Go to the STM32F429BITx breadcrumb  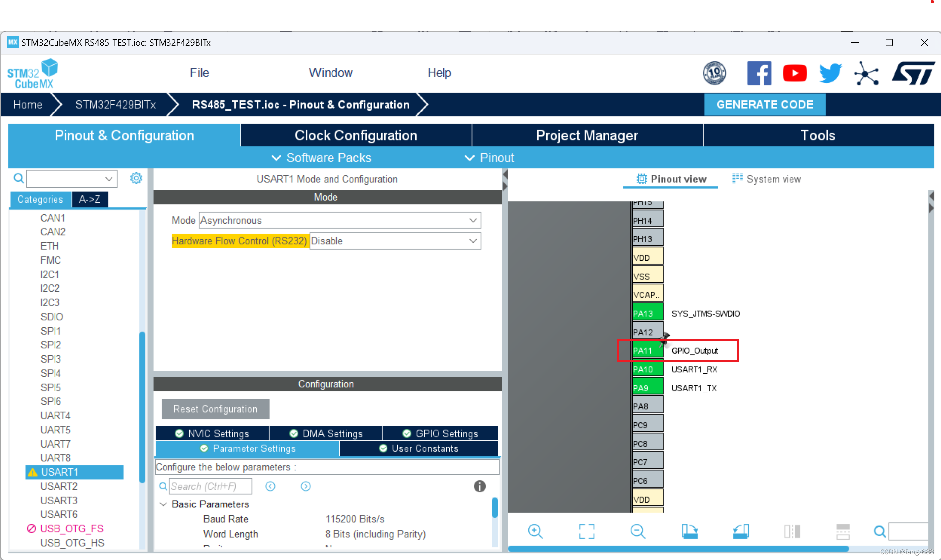click(115, 105)
